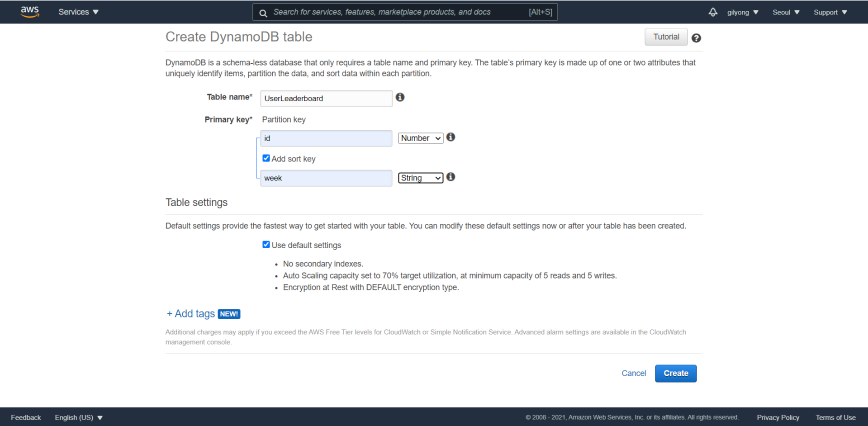Click the 'Table settings' heading

(196, 202)
